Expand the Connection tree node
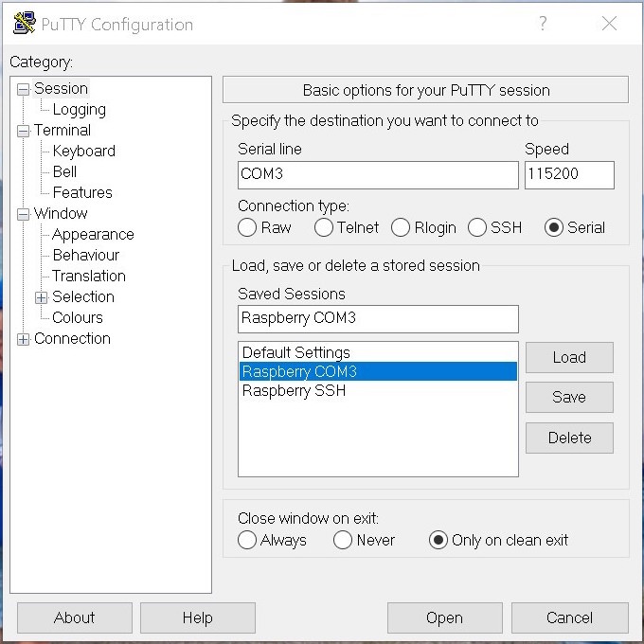Screen dimensions: 644x644 (x=24, y=339)
